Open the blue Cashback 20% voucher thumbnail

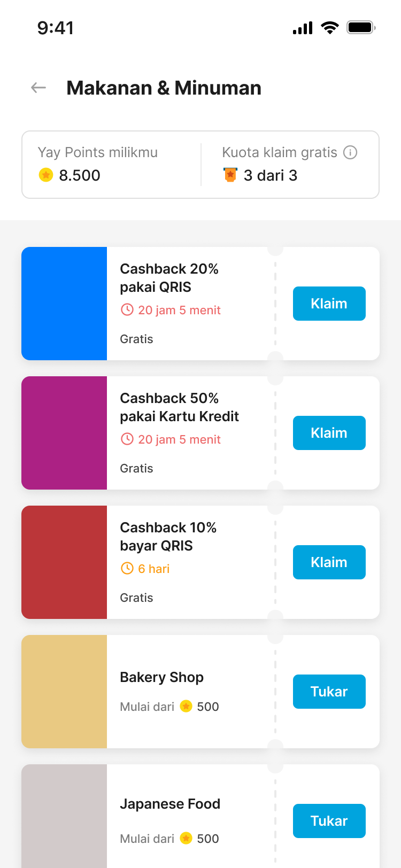pyautogui.click(x=64, y=304)
